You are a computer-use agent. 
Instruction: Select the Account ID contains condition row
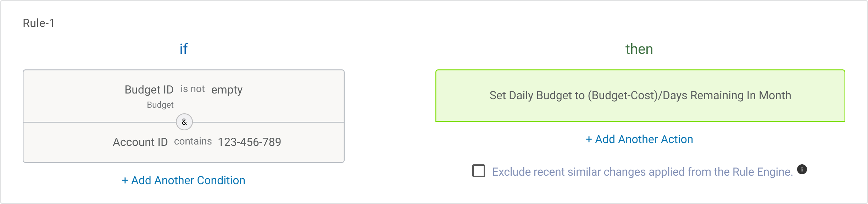184,142
